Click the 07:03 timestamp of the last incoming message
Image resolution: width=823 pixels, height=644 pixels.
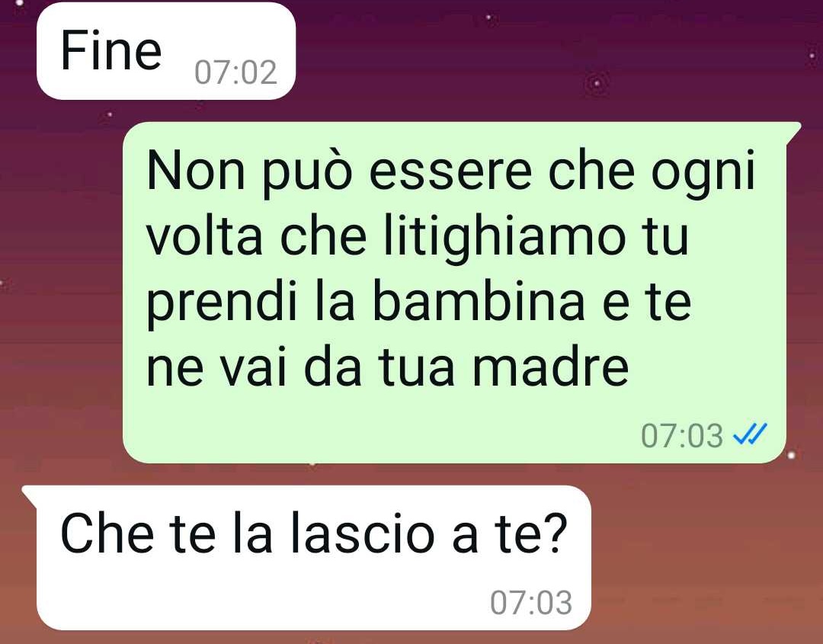click(530, 603)
